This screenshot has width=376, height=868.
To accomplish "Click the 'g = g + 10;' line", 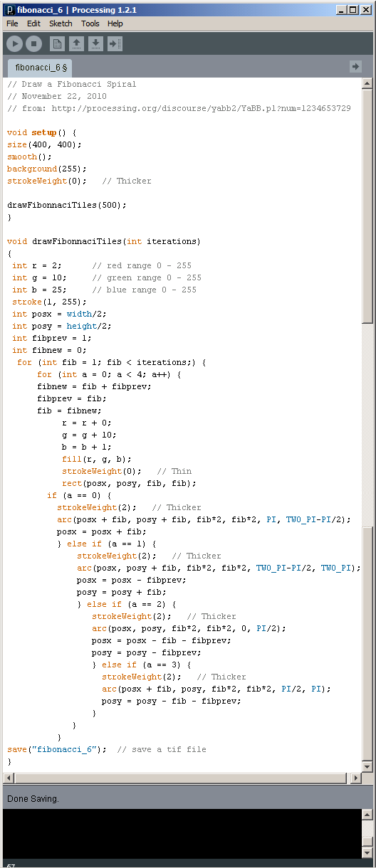I will click(89, 435).
